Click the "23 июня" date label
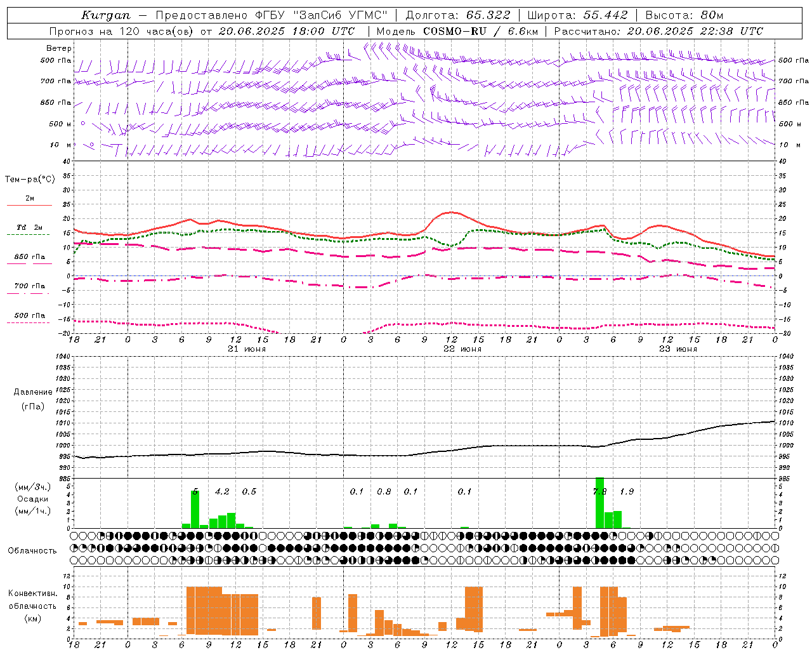 click(x=678, y=349)
